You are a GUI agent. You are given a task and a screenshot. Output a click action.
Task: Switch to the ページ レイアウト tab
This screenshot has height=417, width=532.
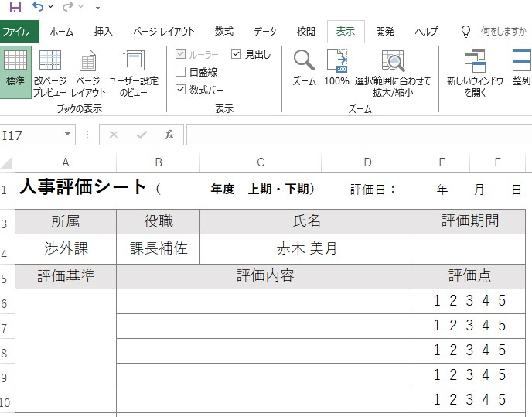164,32
